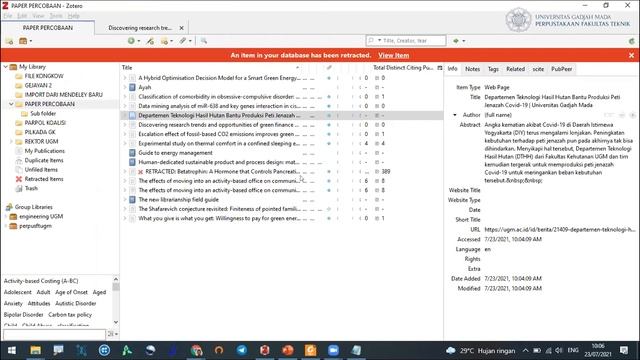Select IMPORT DARI MENDELEY BARU collection
The width and height of the screenshot is (640, 360).
64,95
